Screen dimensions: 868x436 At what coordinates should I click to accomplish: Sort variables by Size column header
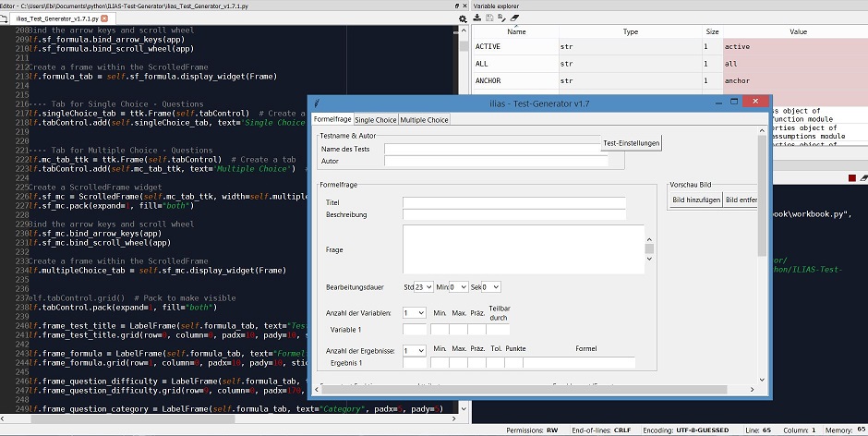713,31
